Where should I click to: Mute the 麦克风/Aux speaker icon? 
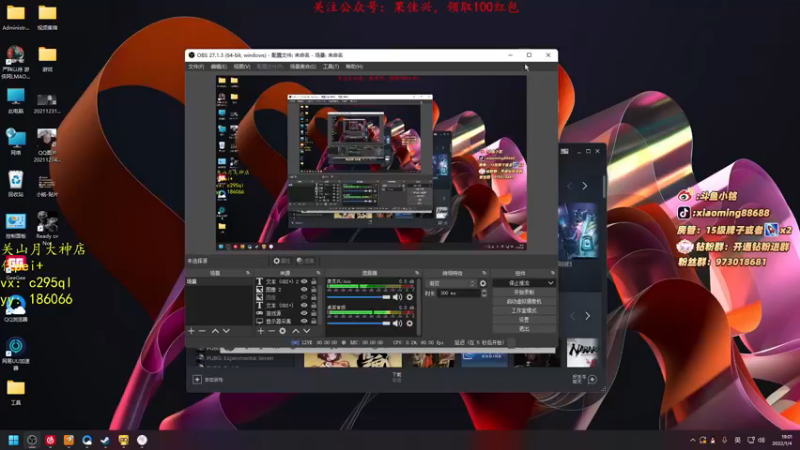(x=397, y=297)
